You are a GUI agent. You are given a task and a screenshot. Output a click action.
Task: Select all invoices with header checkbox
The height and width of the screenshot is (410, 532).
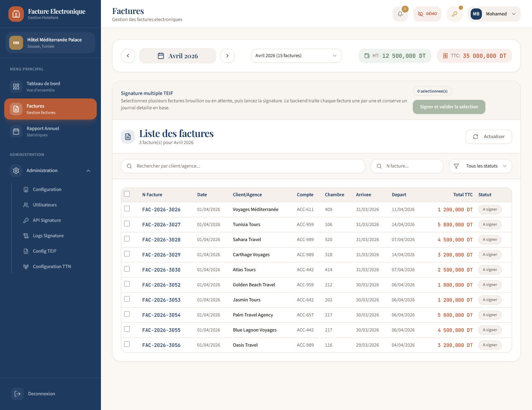(x=127, y=194)
